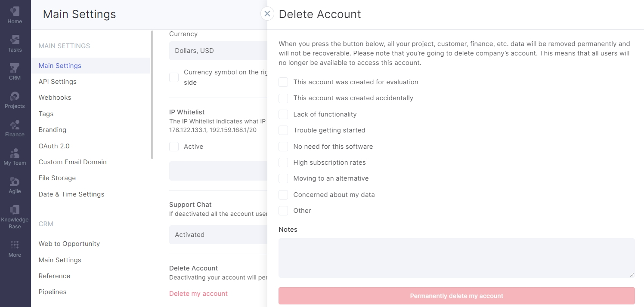Open the Projects sidebar icon

pos(15,100)
